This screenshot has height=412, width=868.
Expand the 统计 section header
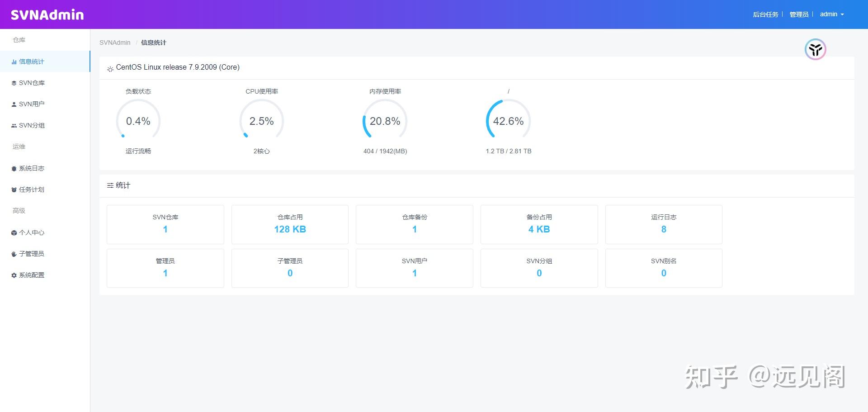click(x=118, y=185)
